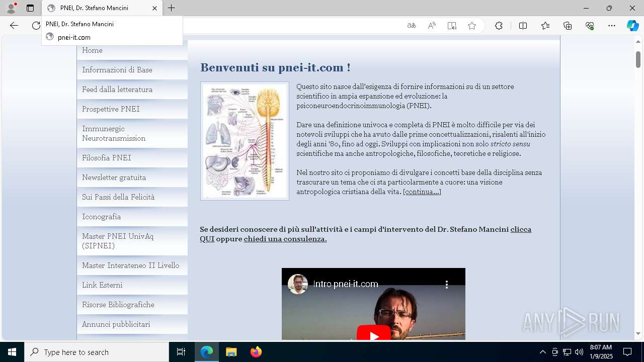This screenshot has width=644, height=362.
Task: Click the browser back arrow
Action: click(x=14, y=26)
